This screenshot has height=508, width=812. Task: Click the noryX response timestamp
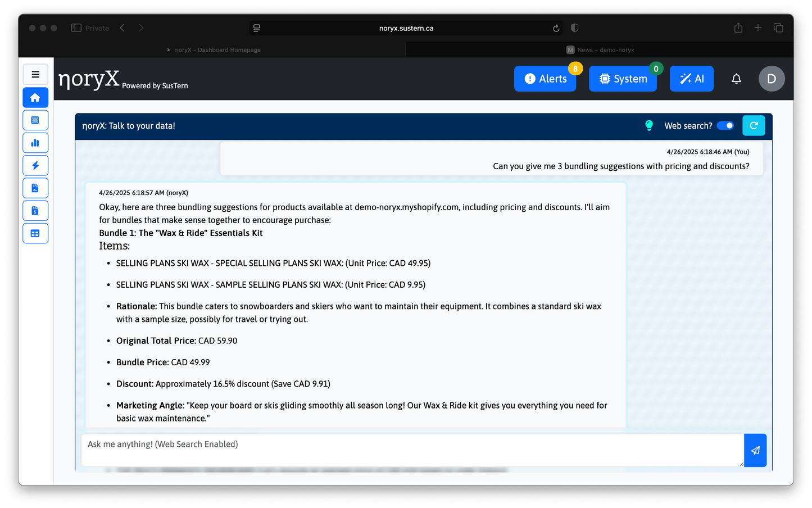(143, 193)
